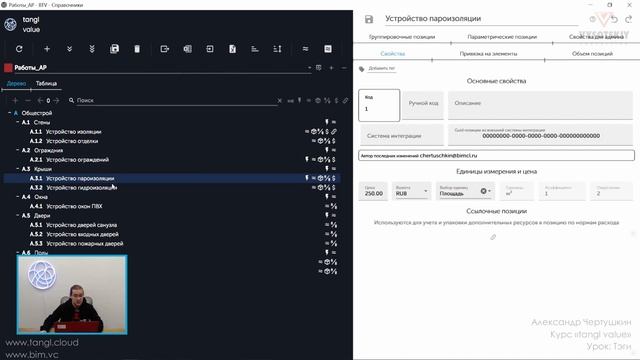Click the import arrow-into-box toolbar icon
This screenshot has width=640, height=360.
(210, 49)
